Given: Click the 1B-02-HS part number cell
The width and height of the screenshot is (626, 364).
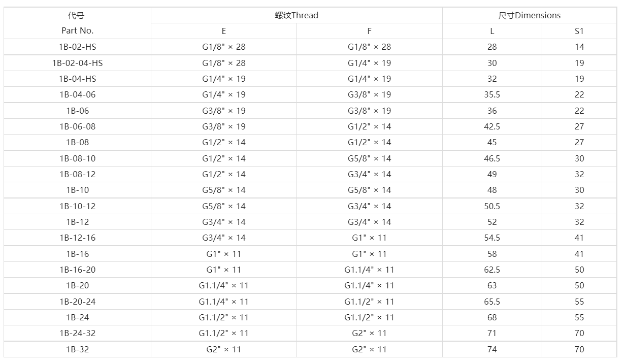Looking at the screenshot, I should [x=77, y=47].
